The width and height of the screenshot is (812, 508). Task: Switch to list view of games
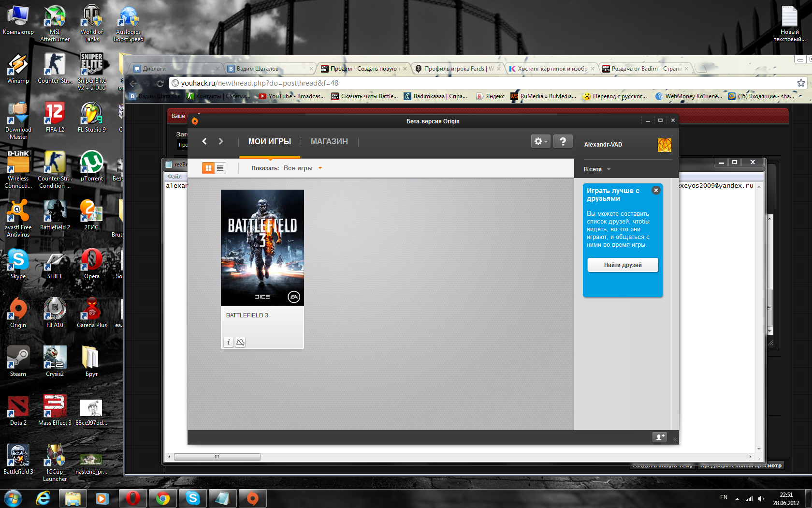click(x=220, y=168)
